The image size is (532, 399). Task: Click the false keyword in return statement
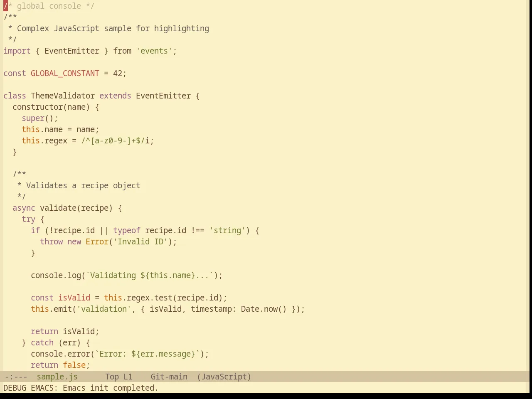point(74,365)
